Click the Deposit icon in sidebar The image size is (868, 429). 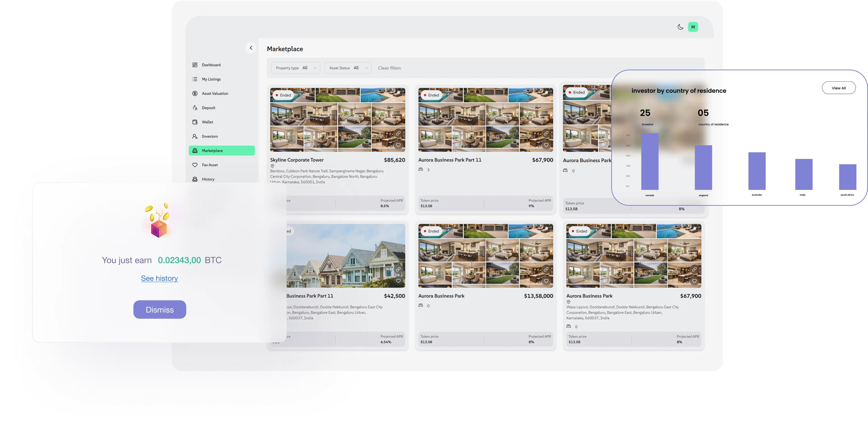pyautogui.click(x=195, y=108)
